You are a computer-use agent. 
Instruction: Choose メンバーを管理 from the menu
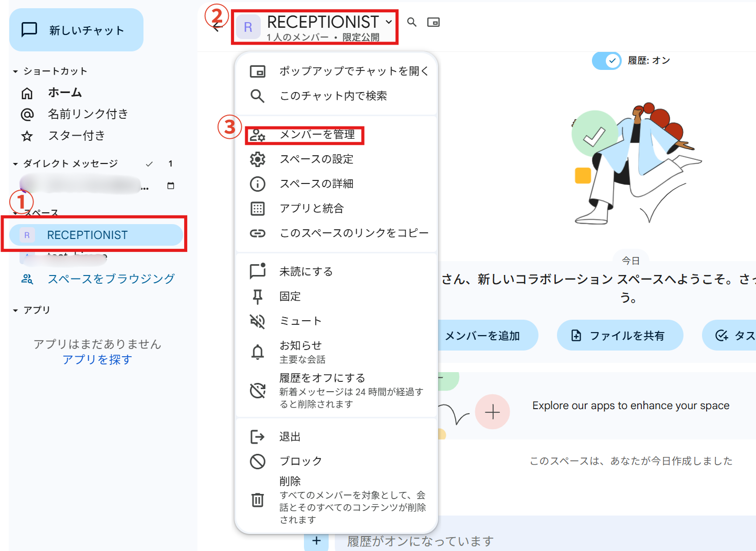point(317,135)
